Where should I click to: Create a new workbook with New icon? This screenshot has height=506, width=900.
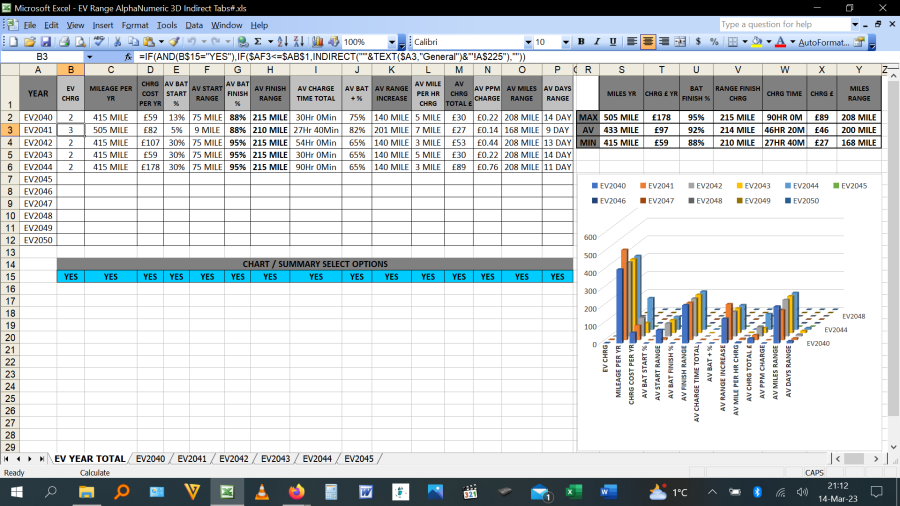tap(13, 42)
